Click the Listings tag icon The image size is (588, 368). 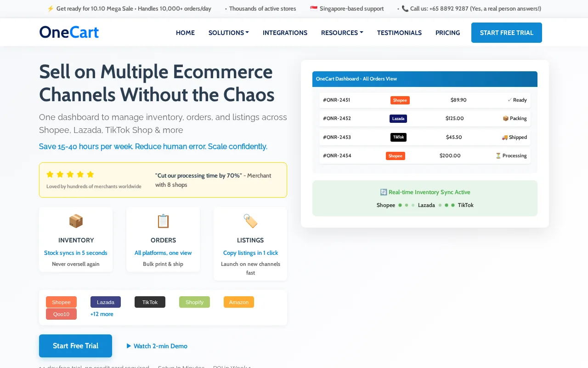[250, 221]
